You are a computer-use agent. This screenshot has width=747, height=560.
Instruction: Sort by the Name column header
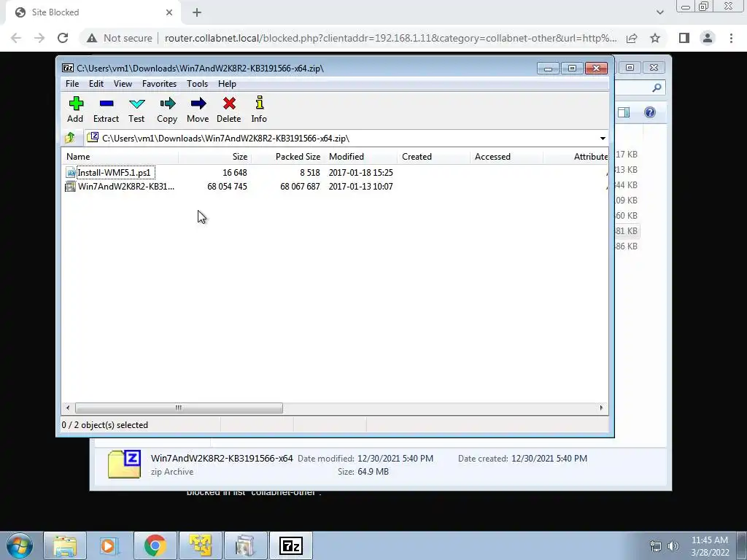pos(120,157)
